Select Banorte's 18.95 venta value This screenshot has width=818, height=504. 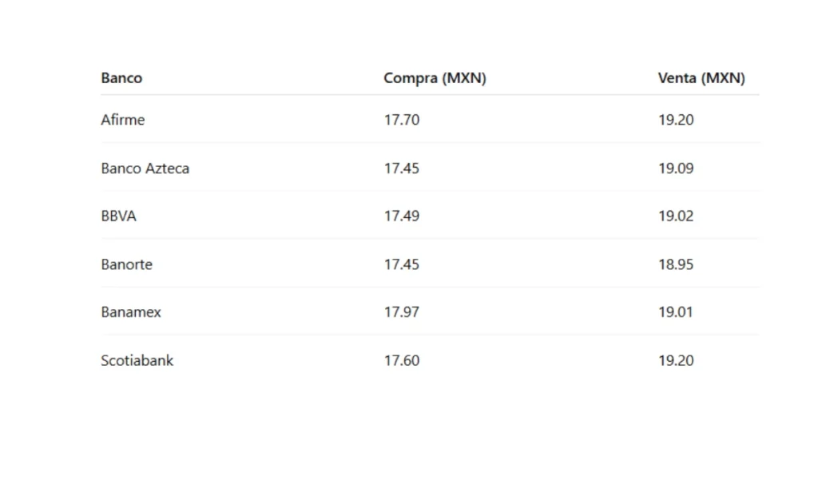[676, 264]
